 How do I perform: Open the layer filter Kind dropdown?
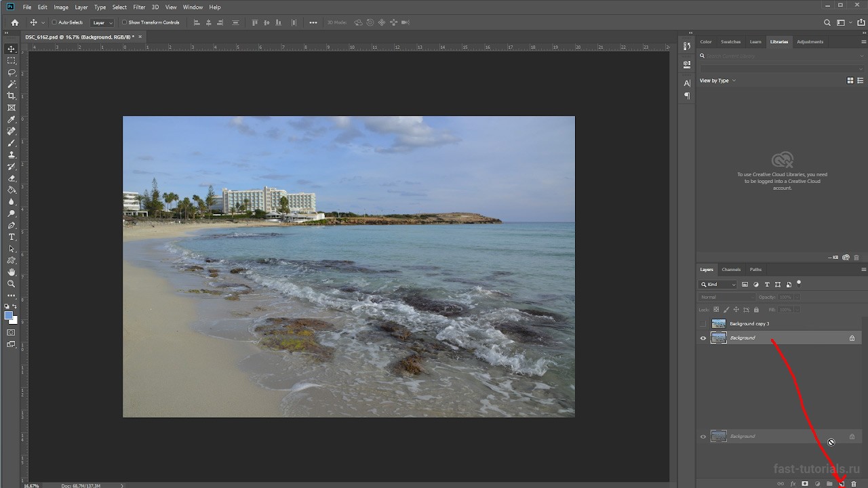718,285
